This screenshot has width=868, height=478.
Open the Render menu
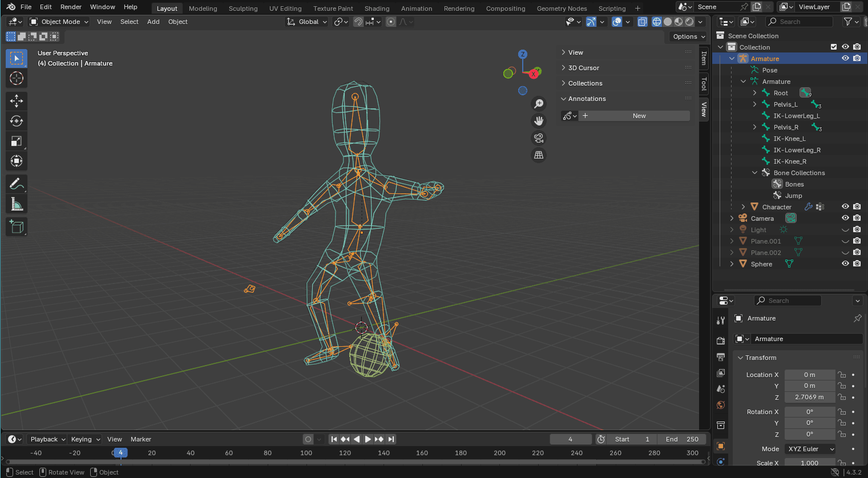71,7
